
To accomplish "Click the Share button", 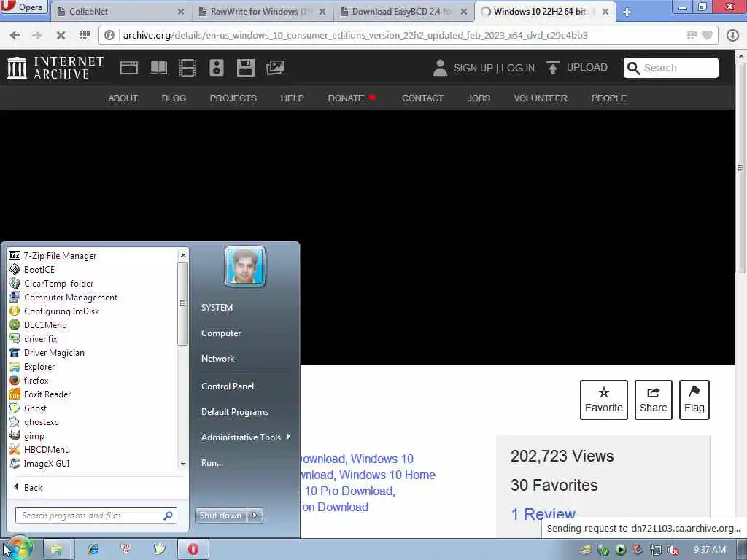I will point(653,400).
